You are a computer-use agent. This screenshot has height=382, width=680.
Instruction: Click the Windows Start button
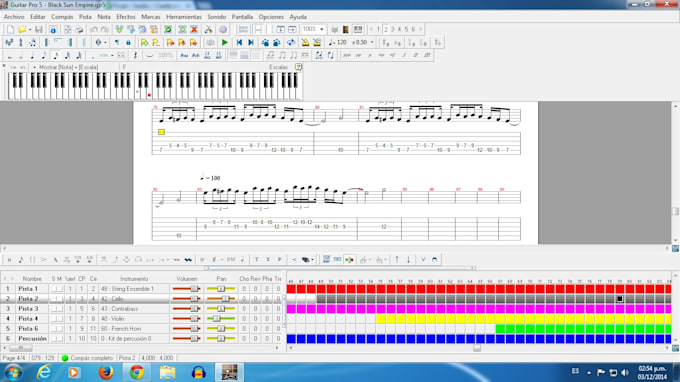13,372
